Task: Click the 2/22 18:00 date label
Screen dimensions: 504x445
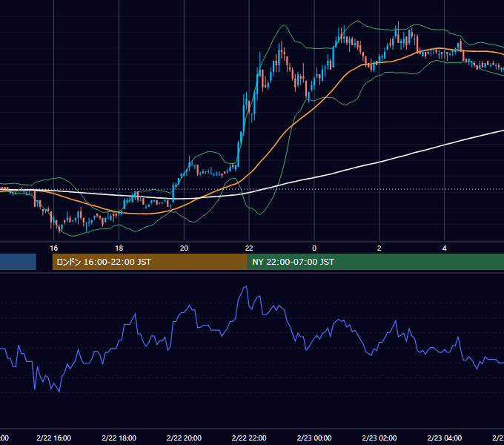Action: pyautogui.click(x=119, y=438)
